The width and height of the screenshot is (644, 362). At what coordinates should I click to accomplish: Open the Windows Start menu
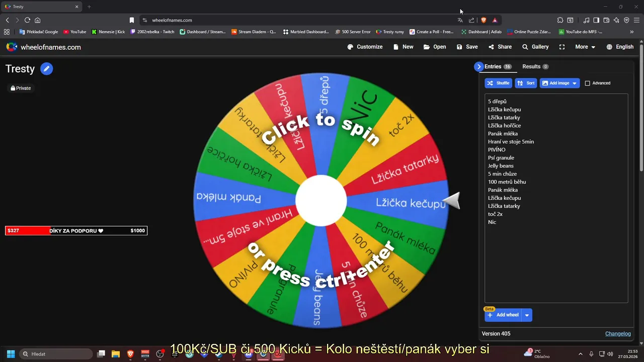11,354
